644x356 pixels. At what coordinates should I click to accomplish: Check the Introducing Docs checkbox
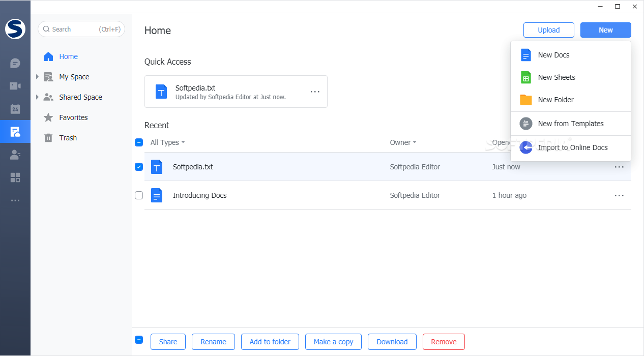tap(139, 195)
